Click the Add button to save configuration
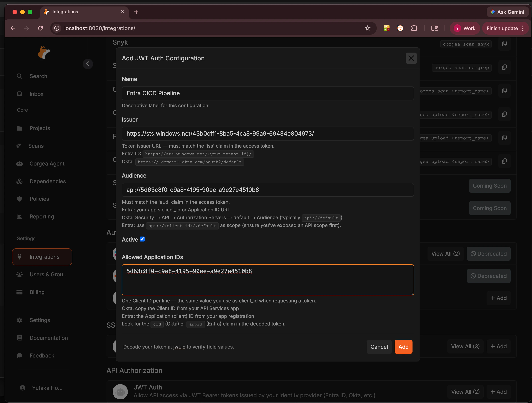532x403 pixels. tap(403, 347)
